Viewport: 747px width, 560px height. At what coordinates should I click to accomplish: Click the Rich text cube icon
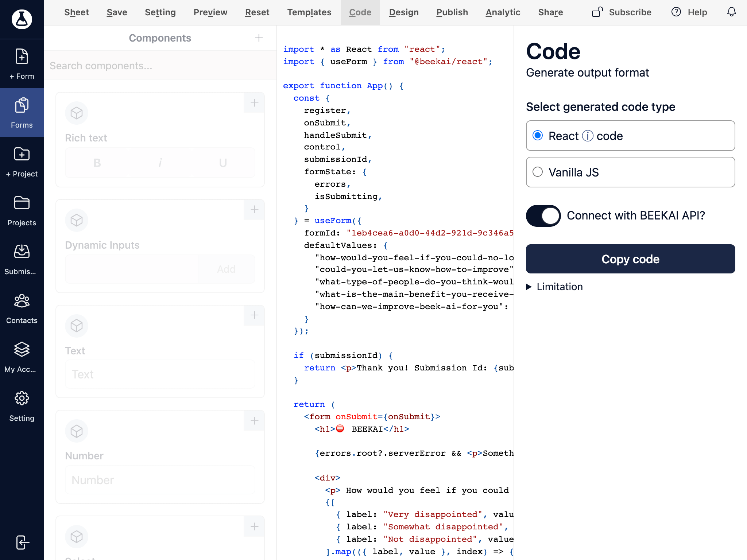point(77,113)
